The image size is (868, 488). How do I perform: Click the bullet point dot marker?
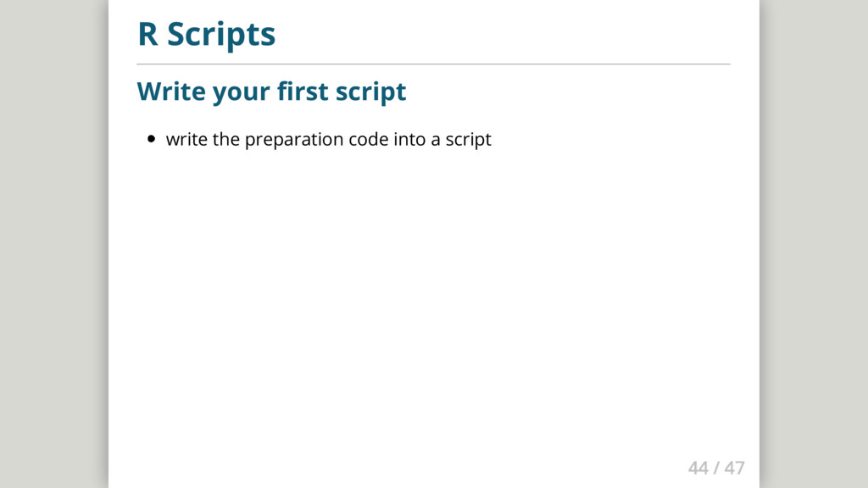click(x=151, y=140)
